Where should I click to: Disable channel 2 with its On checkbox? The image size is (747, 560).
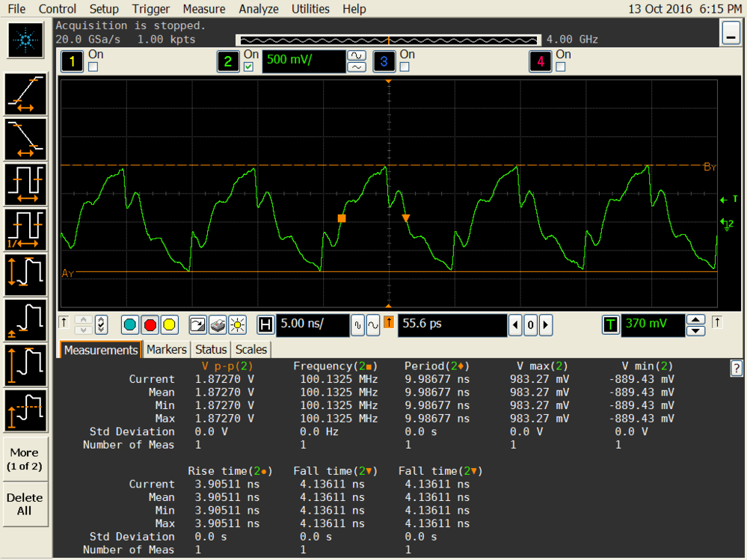248,67
